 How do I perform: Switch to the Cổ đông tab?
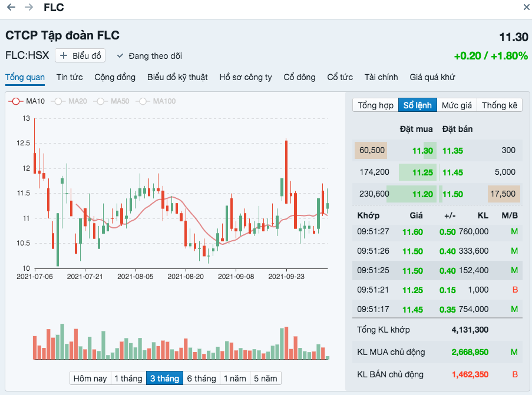[300, 77]
